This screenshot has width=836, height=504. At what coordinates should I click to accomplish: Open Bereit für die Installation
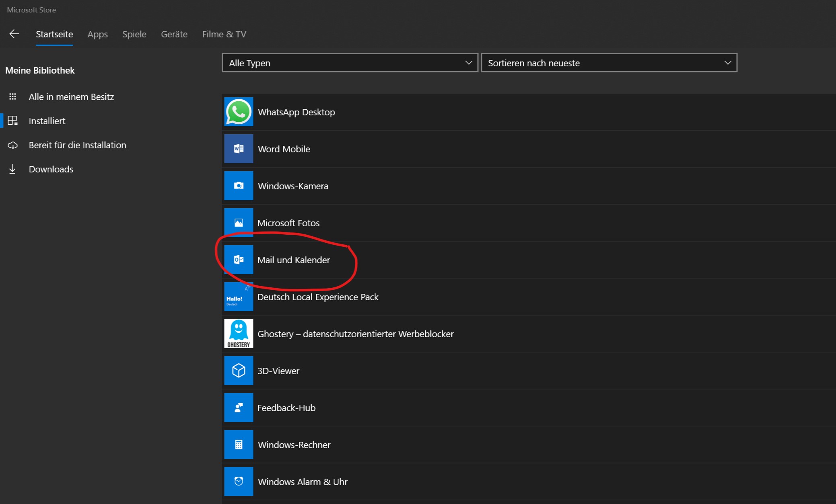[77, 145]
